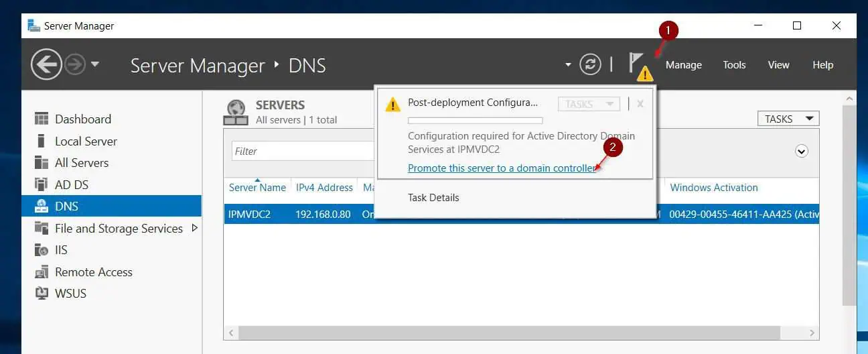The image size is (868, 354).
Task: Click Promote this server to a domain controller
Action: point(502,168)
